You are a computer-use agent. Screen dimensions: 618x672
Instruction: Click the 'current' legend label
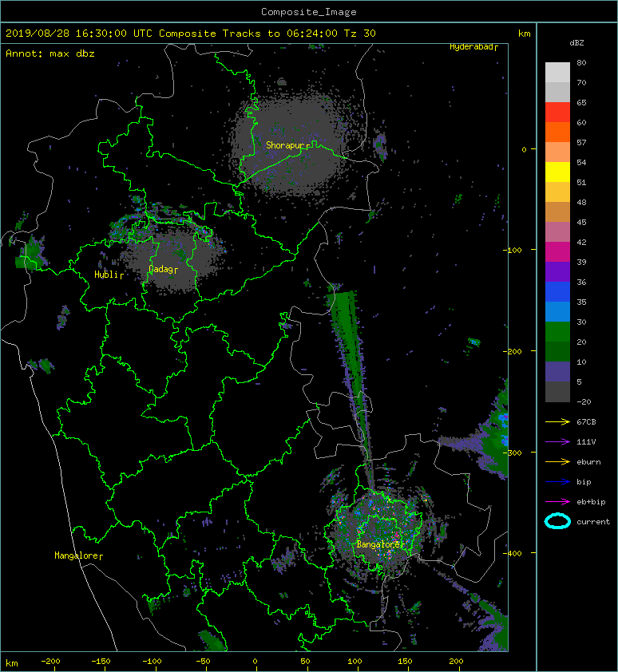point(593,522)
